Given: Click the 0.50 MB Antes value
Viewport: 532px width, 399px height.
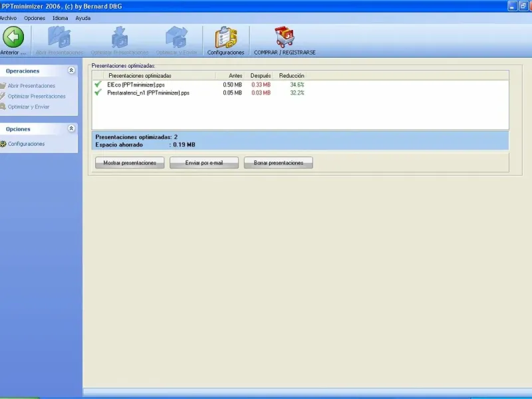Looking at the screenshot, I should pyautogui.click(x=232, y=85).
